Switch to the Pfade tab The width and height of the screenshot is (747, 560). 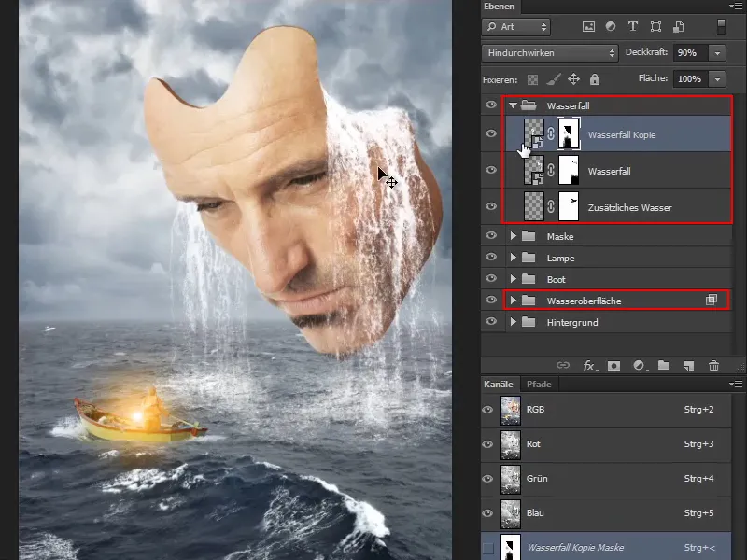tap(539, 384)
